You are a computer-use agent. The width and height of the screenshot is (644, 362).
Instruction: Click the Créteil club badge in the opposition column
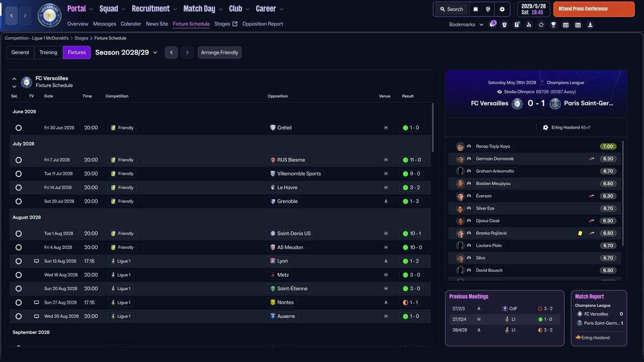[x=273, y=128]
